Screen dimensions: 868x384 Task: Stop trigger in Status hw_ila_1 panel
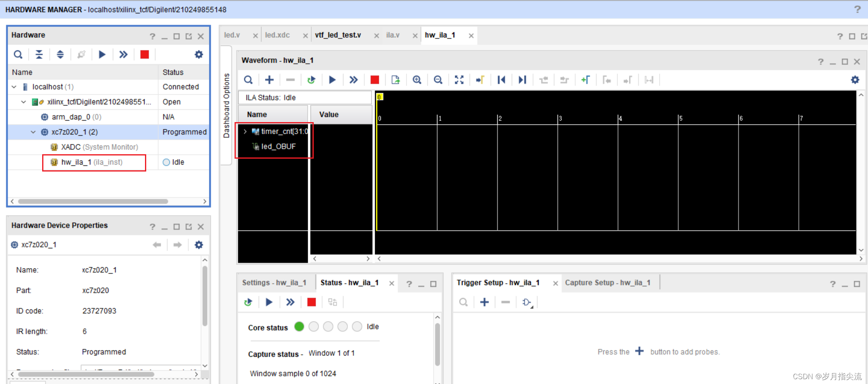(x=312, y=302)
